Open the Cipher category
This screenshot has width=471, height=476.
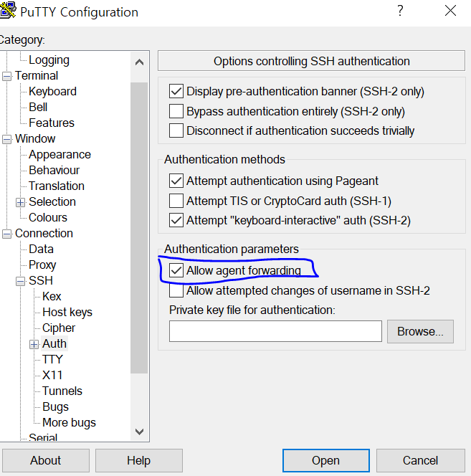point(59,328)
